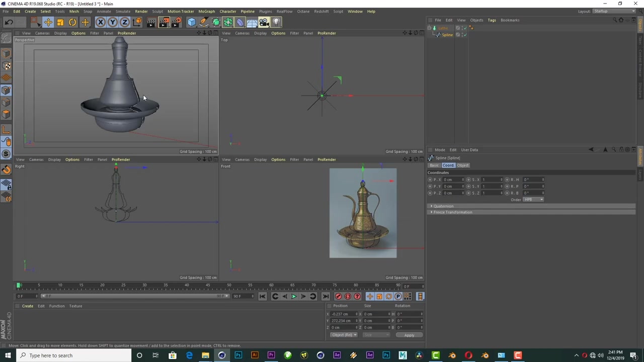Expand the Quaternion section in Attributes
Viewport: 644px width, 362px height.
tap(443, 206)
